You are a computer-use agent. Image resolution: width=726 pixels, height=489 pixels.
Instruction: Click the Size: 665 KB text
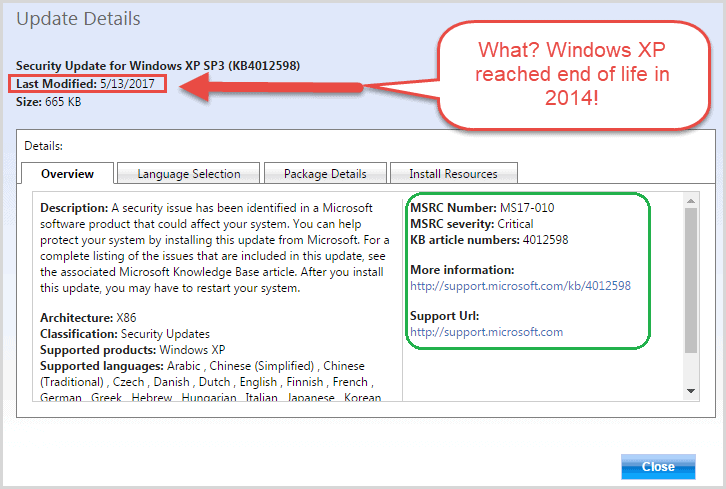49,102
